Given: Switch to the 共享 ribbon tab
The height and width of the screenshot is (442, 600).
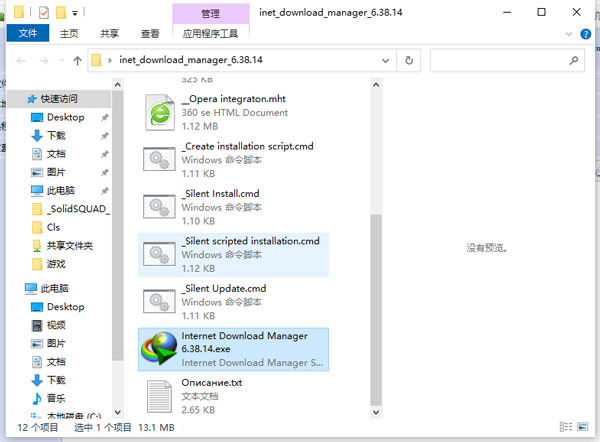Looking at the screenshot, I should (x=109, y=34).
